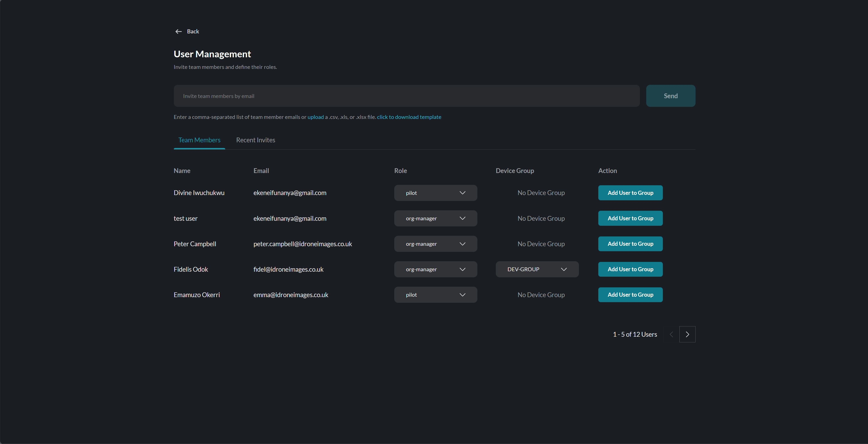
Task: Expand Fidelis Odok's role dropdown
Action: 435,269
